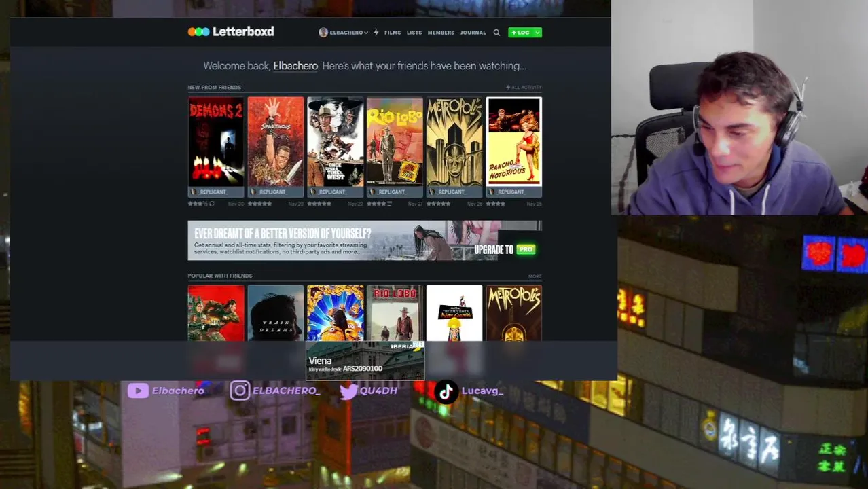Image resolution: width=868 pixels, height=489 pixels.
Task: Open the lightning bolt activity icon
Action: coord(376,32)
